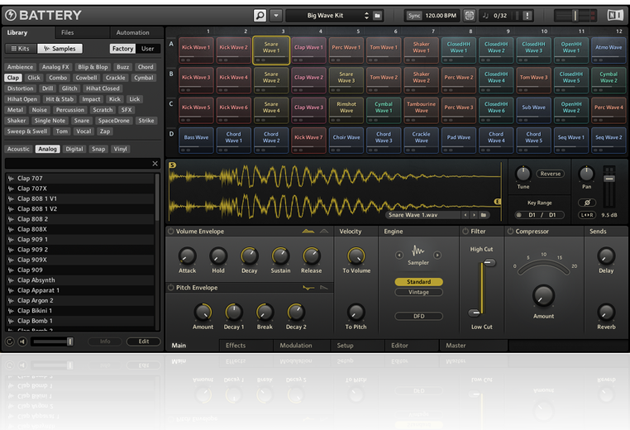This screenshot has height=430, width=630.
Task: Click the waveform icon beside Clap 707
Action: coord(11,178)
